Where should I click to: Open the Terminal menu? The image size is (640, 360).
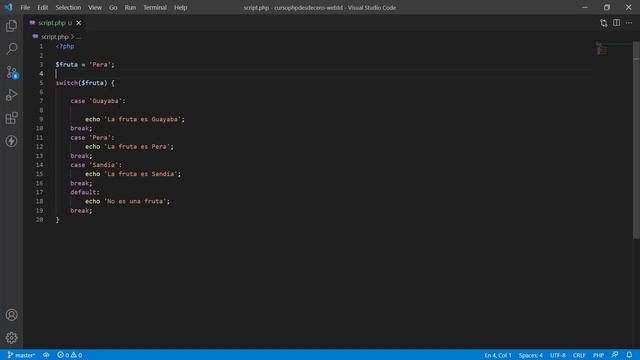[155, 7]
